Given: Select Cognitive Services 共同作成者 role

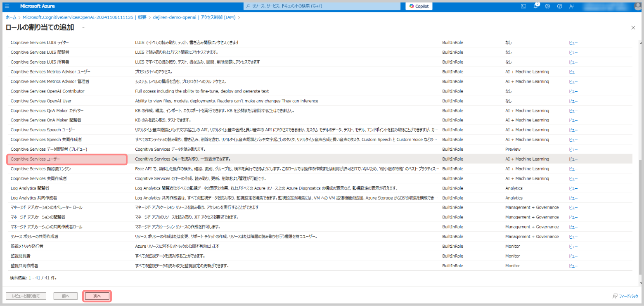Looking at the screenshot, I should [39, 178].
